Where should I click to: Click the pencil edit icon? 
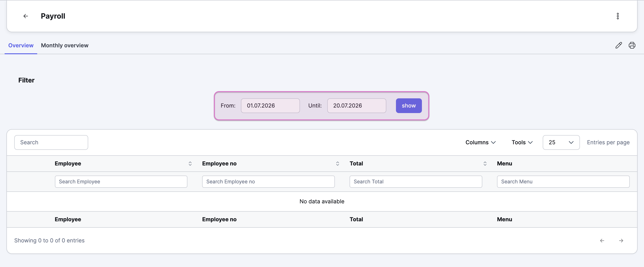pyautogui.click(x=619, y=45)
